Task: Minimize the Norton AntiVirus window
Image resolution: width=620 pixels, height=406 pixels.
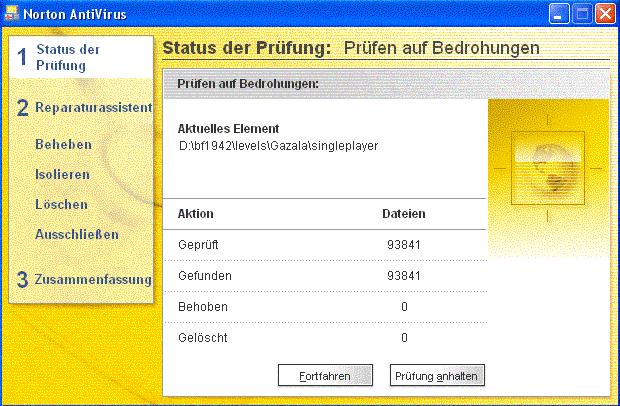Action: tap(560, 14)
